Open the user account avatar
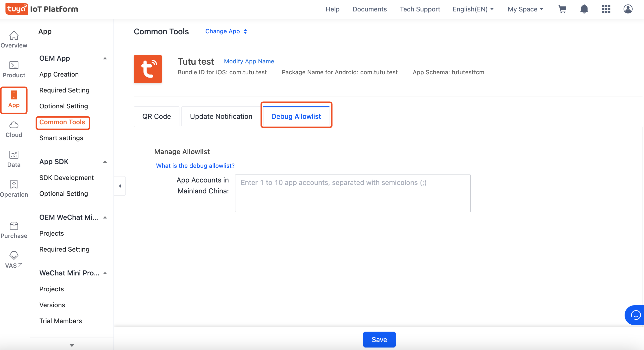This screenshot has width=644, height=350. pyautogui.click(x=628, y=9)
